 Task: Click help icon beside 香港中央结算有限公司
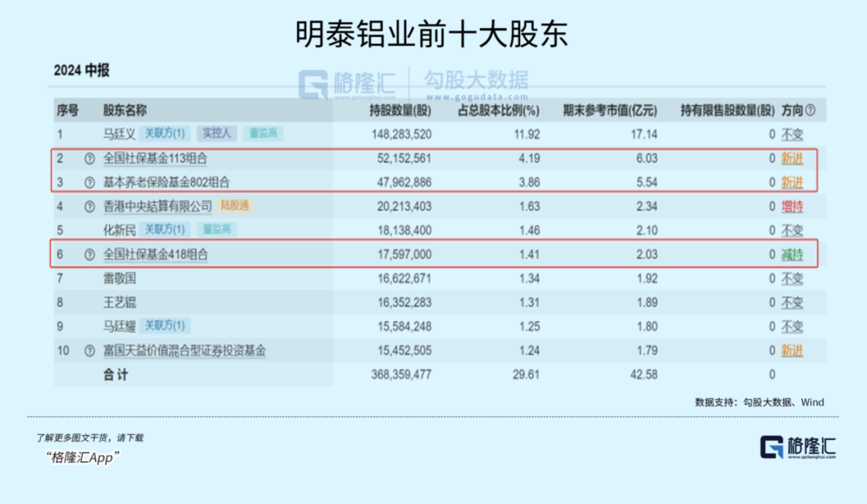90,207
